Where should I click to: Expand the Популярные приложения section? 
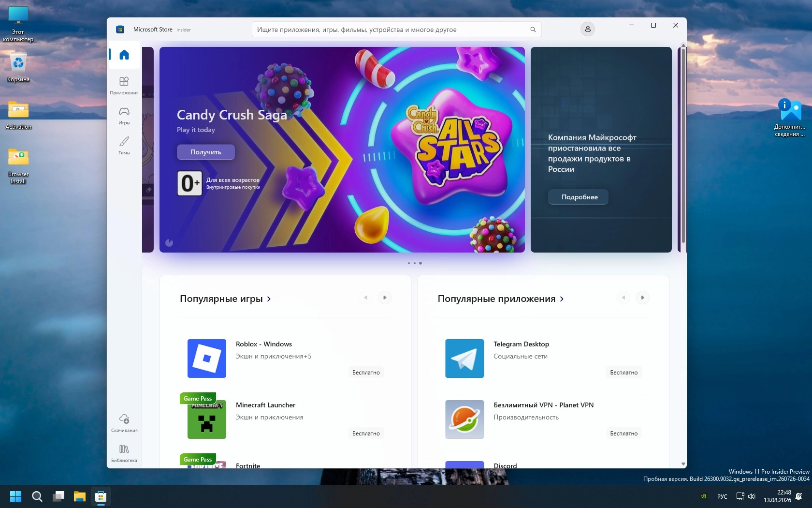(501, 299)
